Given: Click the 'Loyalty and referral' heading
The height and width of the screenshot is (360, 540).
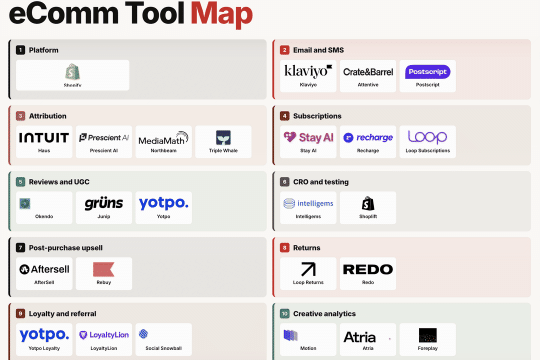Looking at the screenshot, I should pyautogui.click(x=62, y=314).
